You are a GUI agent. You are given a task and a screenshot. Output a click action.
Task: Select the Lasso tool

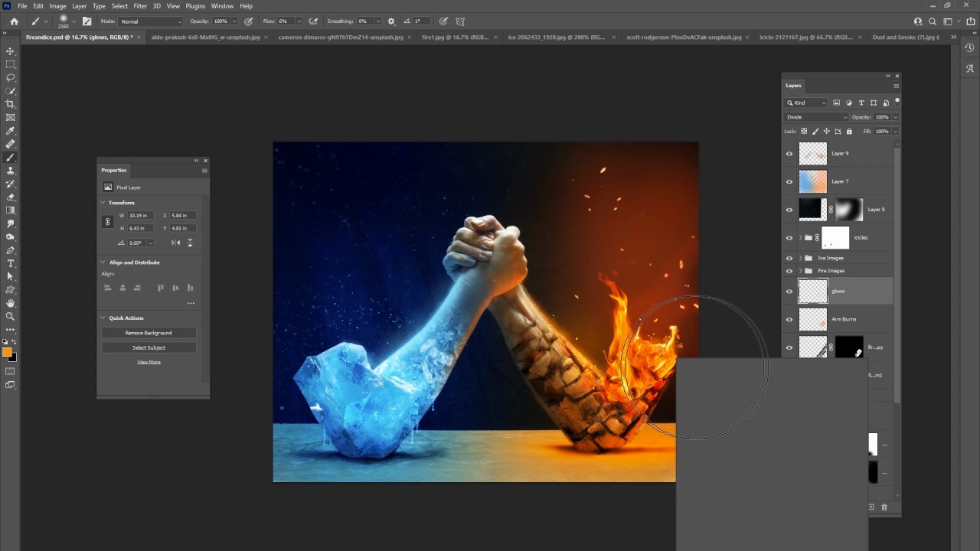(x=10, y=77)
